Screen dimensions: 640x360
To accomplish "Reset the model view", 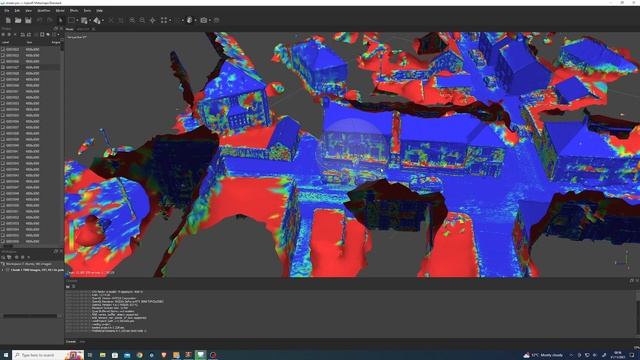I will tap(152, 20).
